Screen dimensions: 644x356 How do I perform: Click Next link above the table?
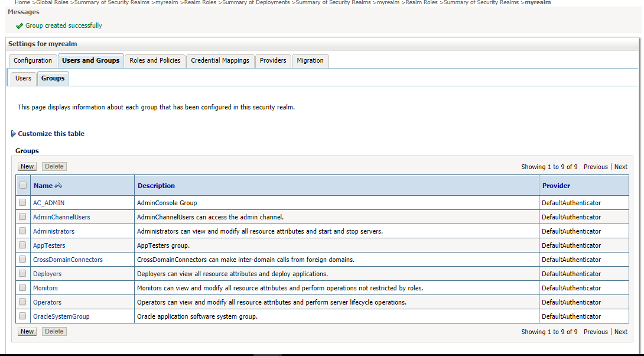click(620, 167)
